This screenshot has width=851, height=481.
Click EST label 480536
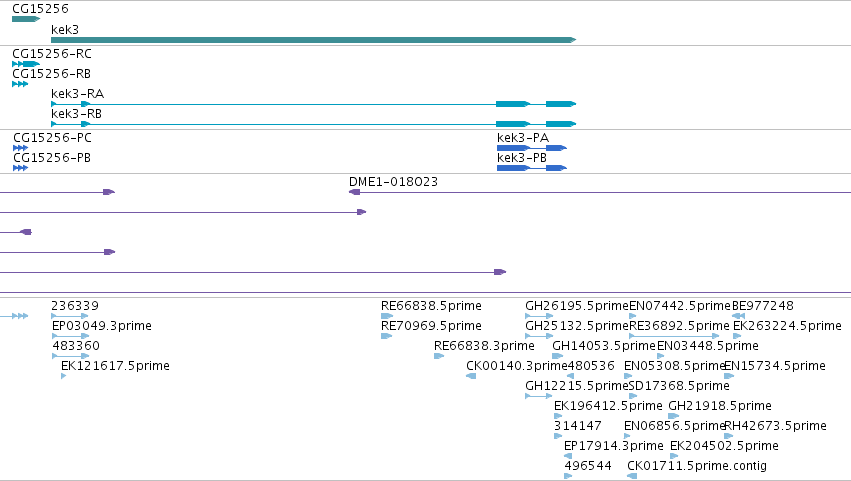point(591,366)
